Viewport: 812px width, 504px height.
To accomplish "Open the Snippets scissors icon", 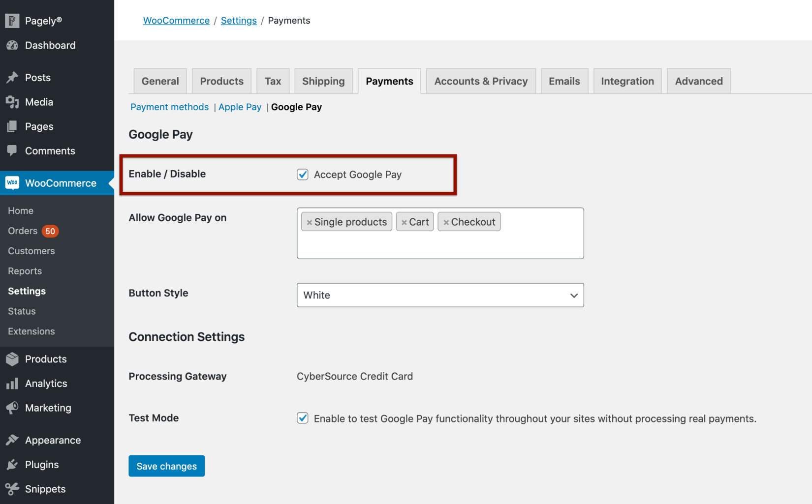I will coord(12,489).
